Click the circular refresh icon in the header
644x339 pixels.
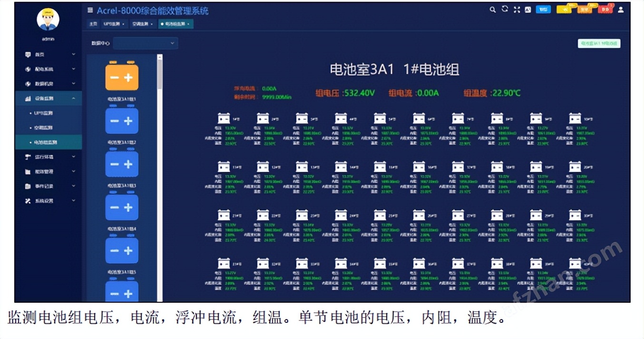pos(505,9)
